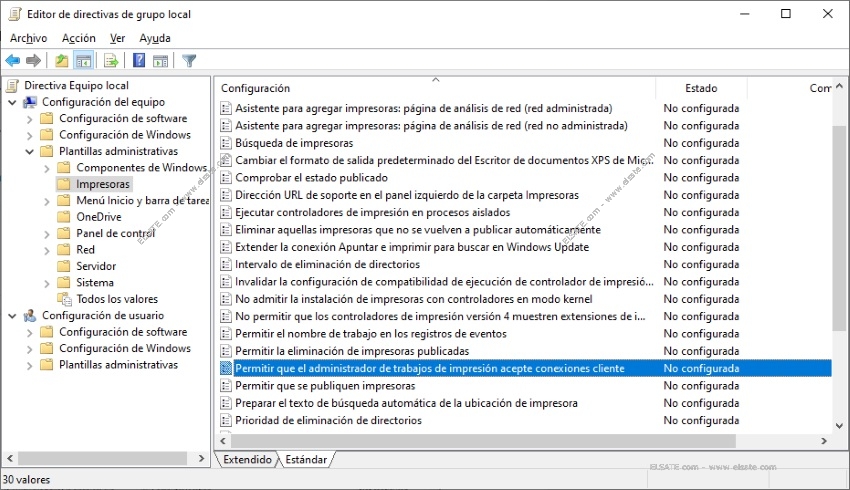Toggle the action pane toolbar icon
850x490 pixels.
click(160, 61)
